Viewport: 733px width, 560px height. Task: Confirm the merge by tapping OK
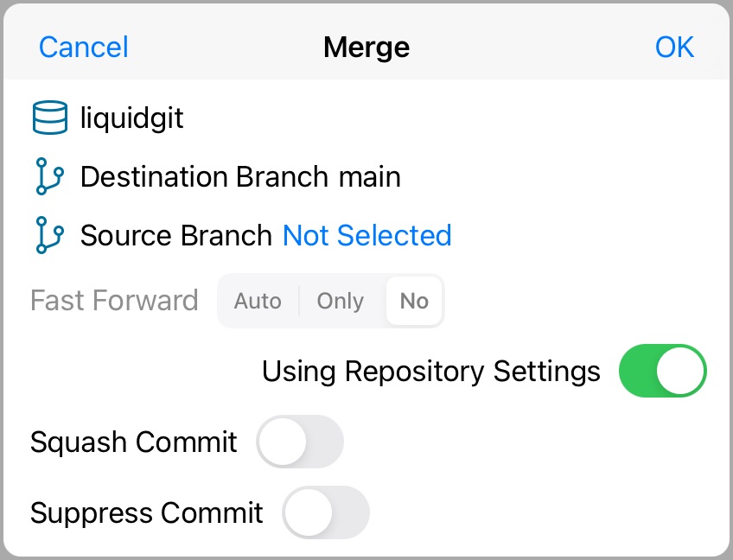click(x=674, y=48)
